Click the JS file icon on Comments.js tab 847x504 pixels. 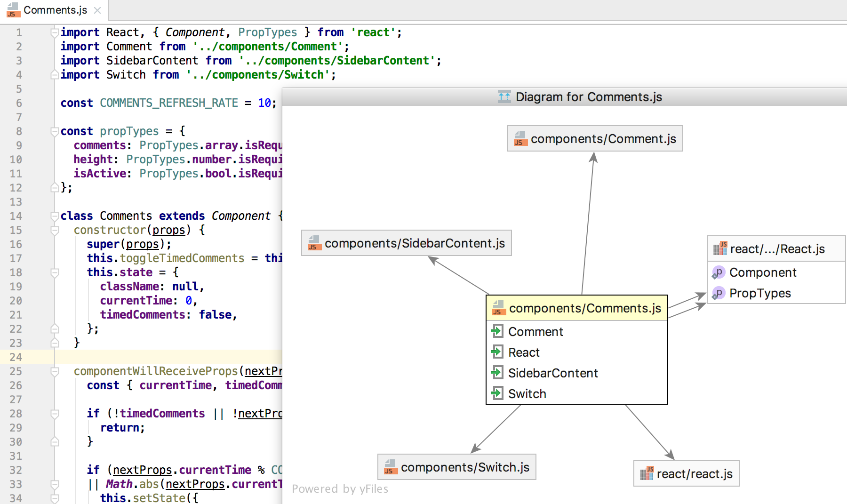pos(13,10)
